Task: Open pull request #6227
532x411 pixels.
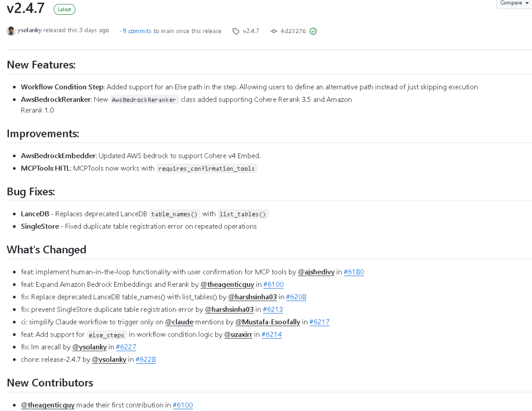Action: (126, 347)
